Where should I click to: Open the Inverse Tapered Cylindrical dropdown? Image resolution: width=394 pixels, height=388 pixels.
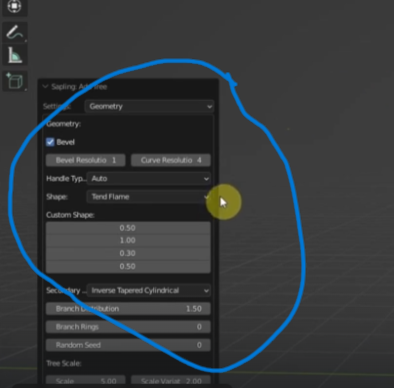[149, 290]
